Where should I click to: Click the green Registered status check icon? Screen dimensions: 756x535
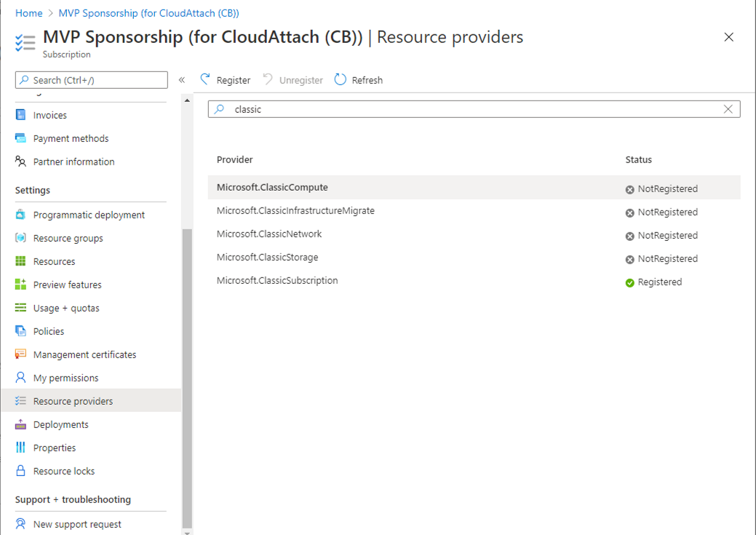629,282
